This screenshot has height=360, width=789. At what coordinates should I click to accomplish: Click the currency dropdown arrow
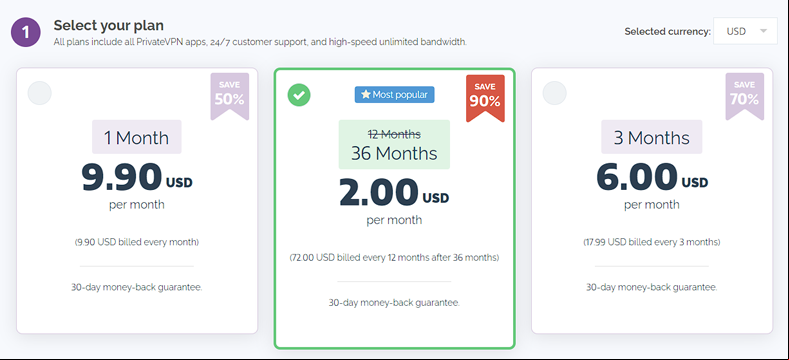pos(763,31)
